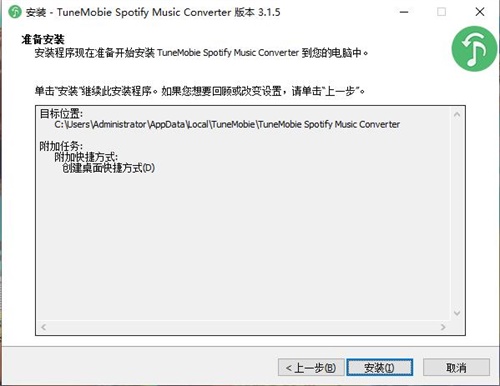
Task: Click the 安装程序现在准备开始安装 description text
Action: click(x=201, y=53)
